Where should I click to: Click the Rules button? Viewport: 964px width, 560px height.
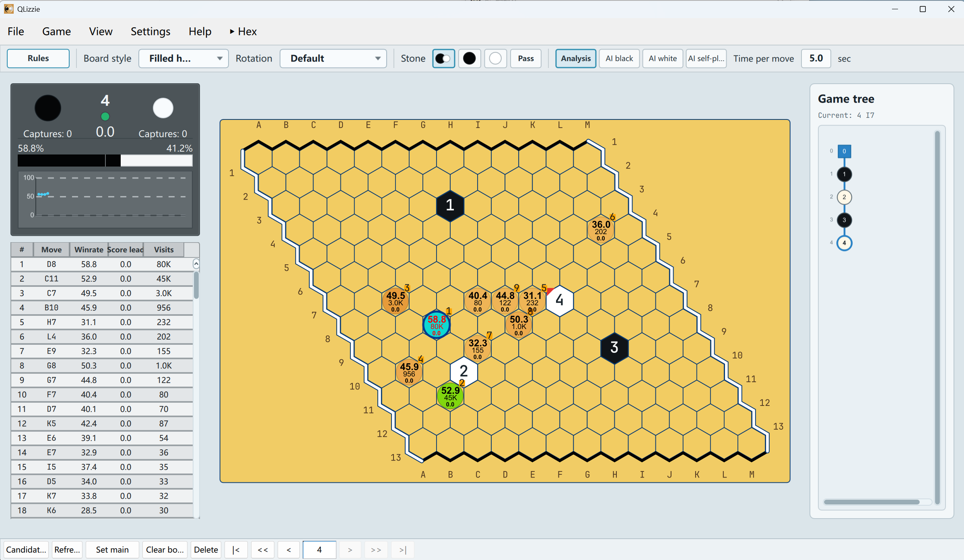(38, 58)
